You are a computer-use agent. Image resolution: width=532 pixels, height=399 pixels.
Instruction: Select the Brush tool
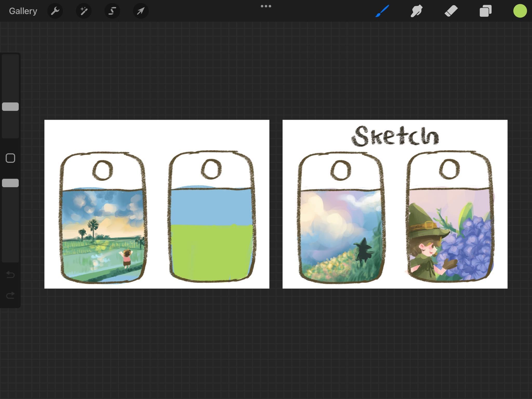click(382, 11)
